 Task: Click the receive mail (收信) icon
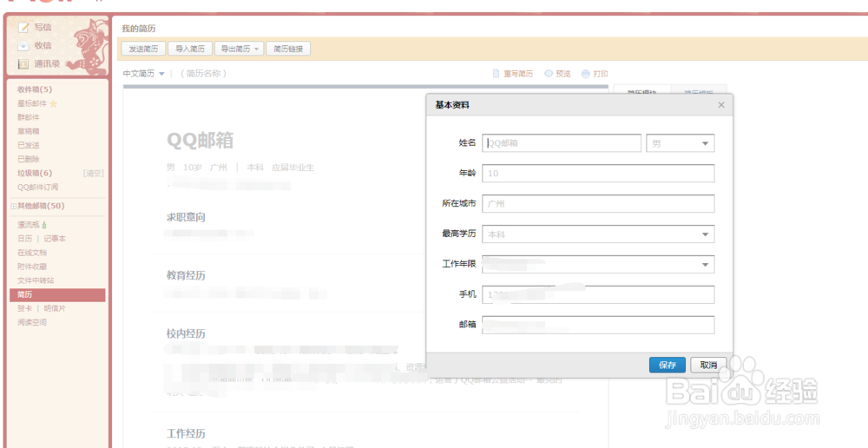23,45
